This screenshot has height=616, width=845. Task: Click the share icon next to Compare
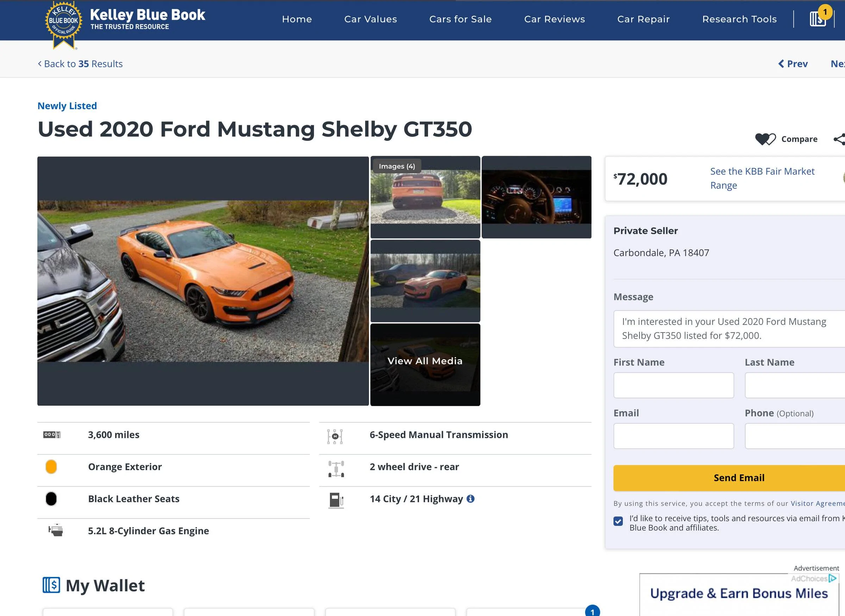(x=839, y=139)
